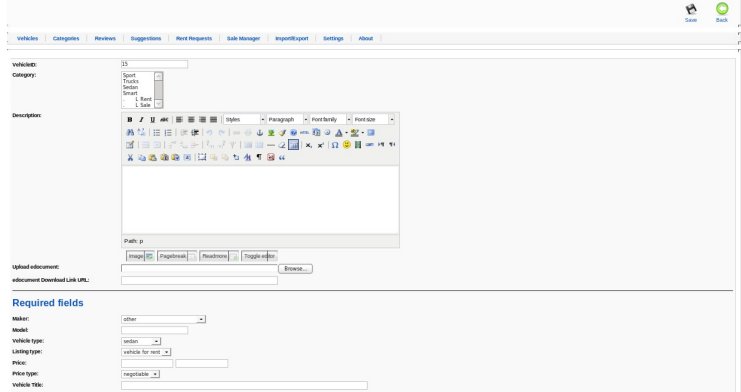Choose the text color swatch (letter A)

[x=338, y=132]
